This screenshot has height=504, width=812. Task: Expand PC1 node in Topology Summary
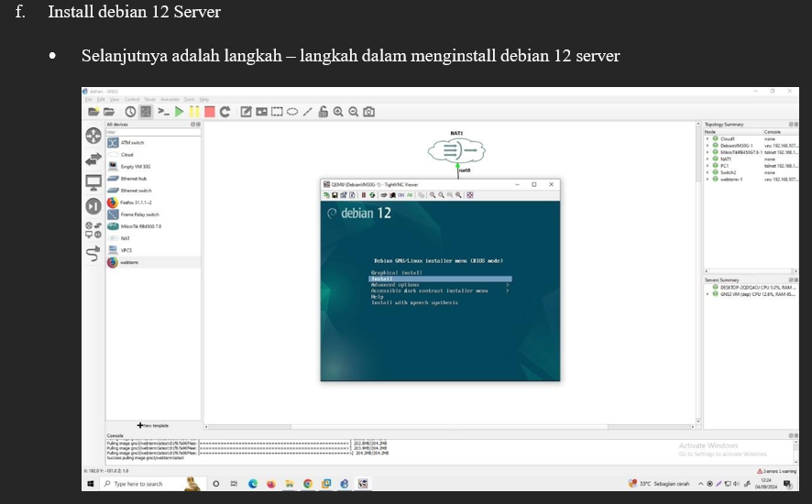pos(708,166)
